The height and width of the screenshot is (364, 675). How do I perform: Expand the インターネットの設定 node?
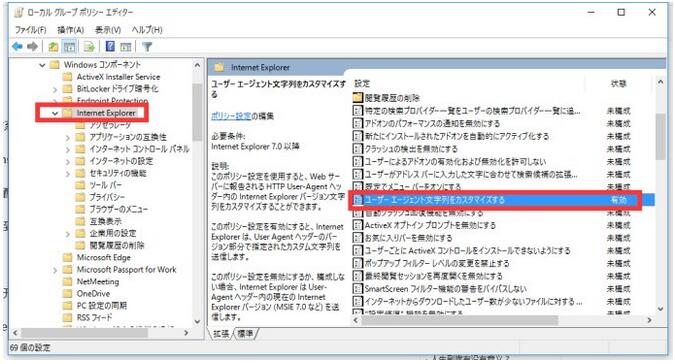point(68,161)
